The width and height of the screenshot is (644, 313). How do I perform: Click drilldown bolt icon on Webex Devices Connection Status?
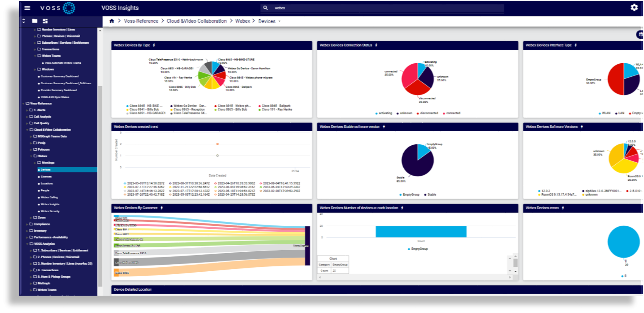(376, 45)
